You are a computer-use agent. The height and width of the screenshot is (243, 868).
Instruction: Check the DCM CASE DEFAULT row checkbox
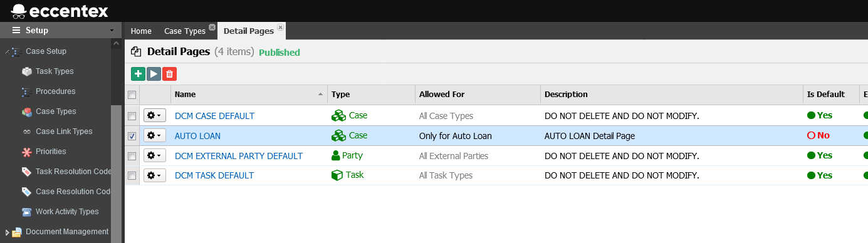pyautogui.click(x=132, y=116)
